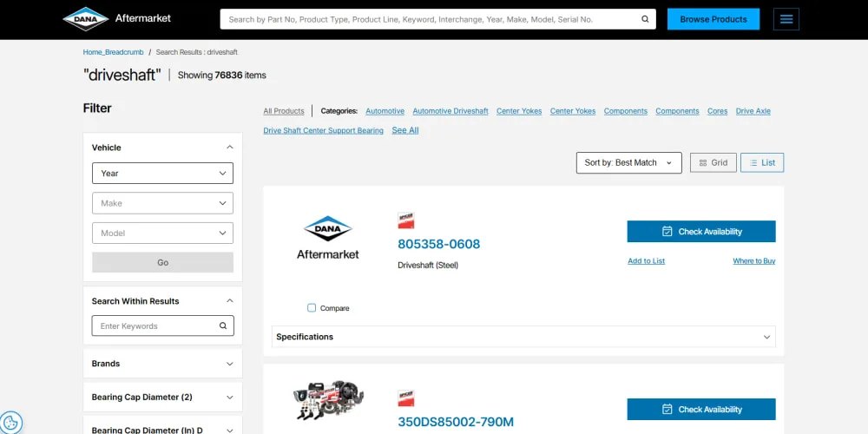The width and height of the screenshot is (868, 434).
Task: Open part number 805358-0608 link
Action: click(x=439, y=244)
